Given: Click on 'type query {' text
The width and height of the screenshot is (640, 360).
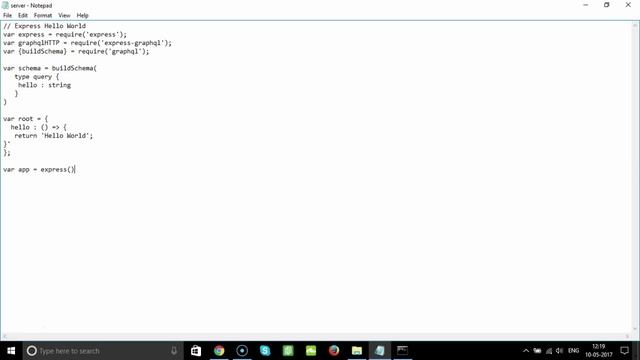Looking at the screenshot, I should pyautogui.click(x=37, y=77).
